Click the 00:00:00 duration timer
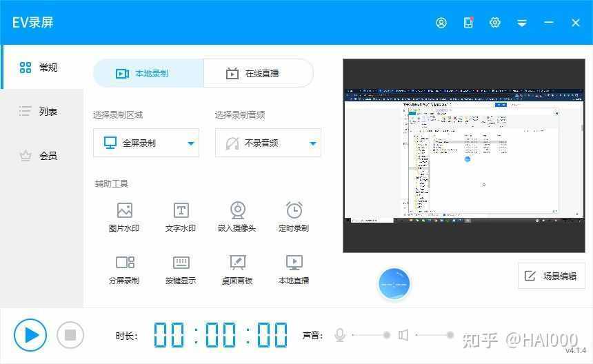Image resolution: width=593 pixels, height=364 pixels. (x=221, y=335)
